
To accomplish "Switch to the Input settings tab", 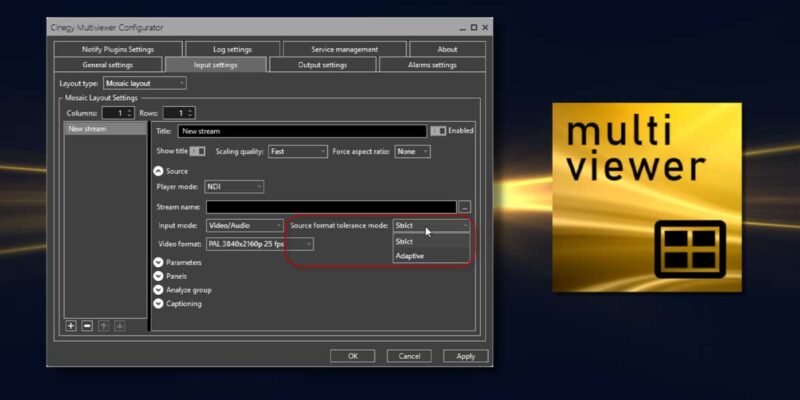I will (216, 65).
